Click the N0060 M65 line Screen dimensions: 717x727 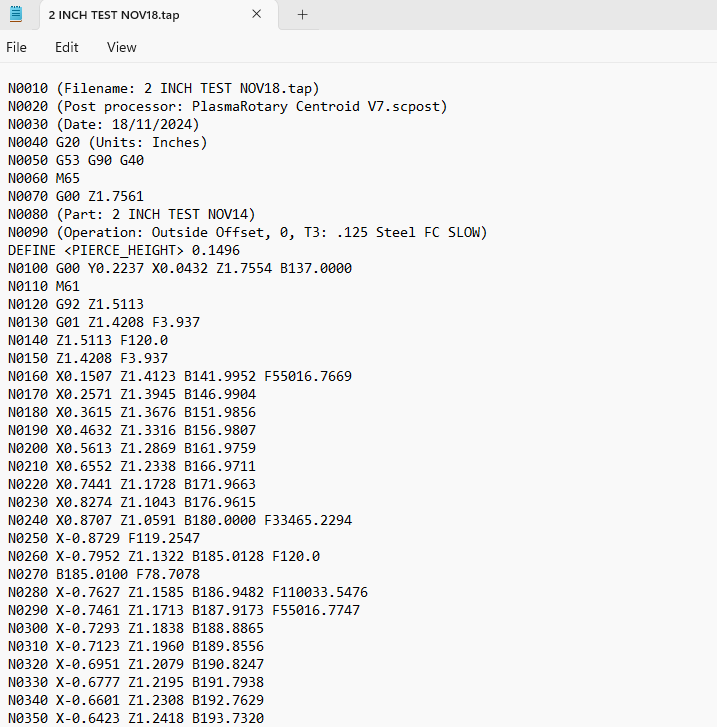(44, 178)
